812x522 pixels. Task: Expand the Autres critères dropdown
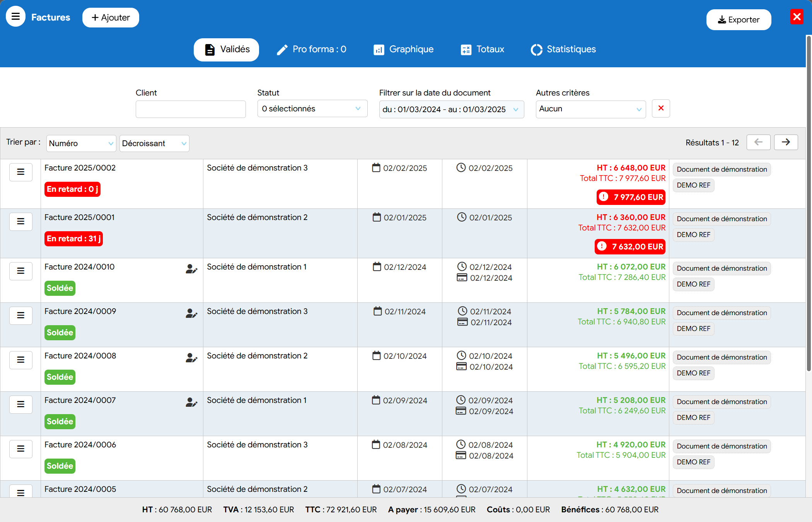tap(591, 109)
